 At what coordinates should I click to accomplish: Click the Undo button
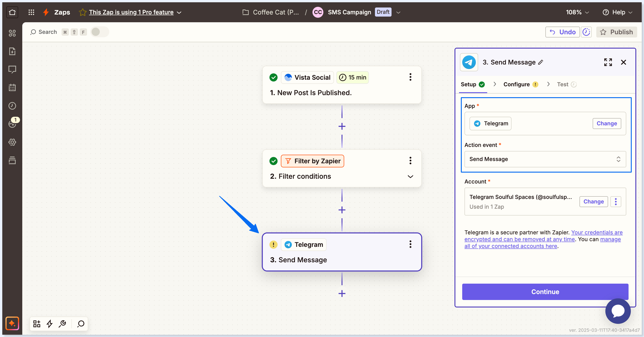pyautogui.click(x=562, y=32)
